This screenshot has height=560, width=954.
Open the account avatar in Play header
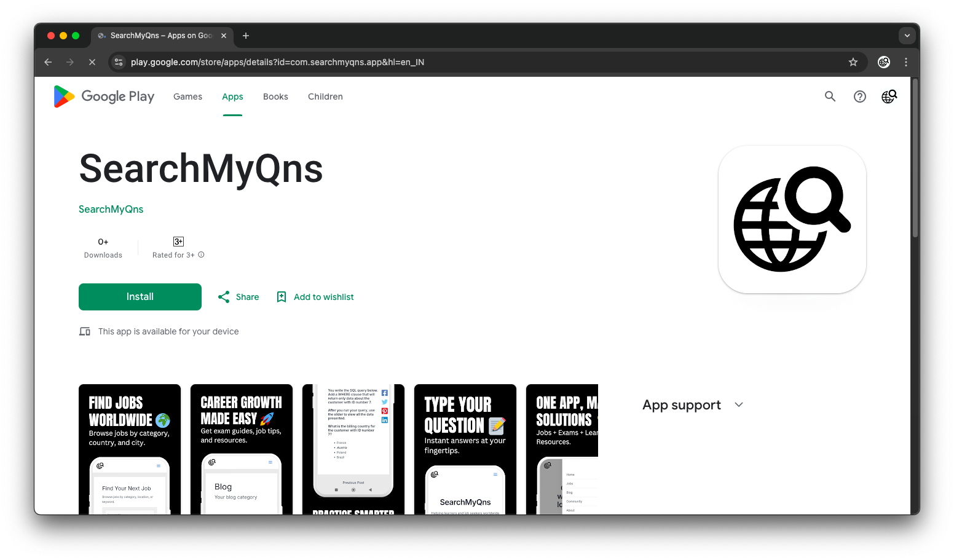click(889, 97)
